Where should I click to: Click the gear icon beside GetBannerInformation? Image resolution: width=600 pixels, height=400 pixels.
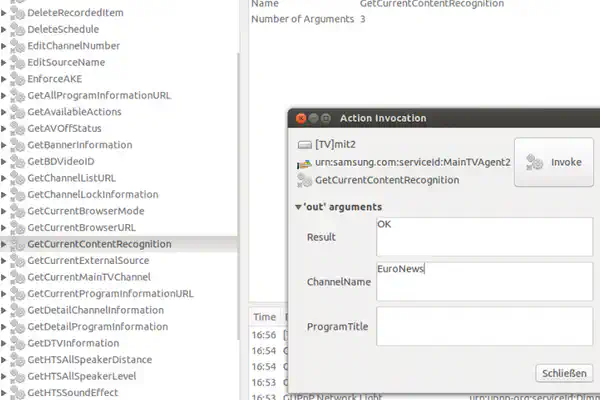coord(17,145)
